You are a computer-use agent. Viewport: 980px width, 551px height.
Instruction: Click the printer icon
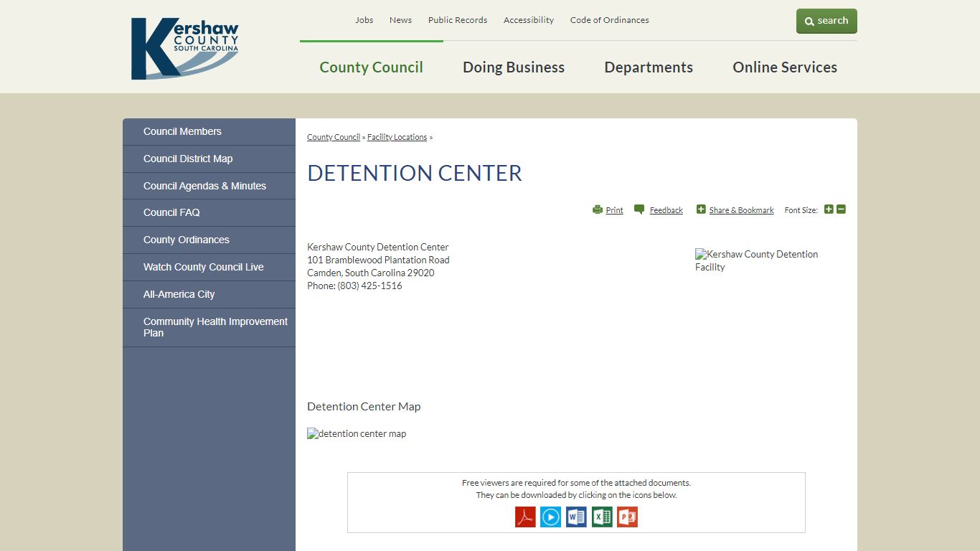[x=598, y=209]
